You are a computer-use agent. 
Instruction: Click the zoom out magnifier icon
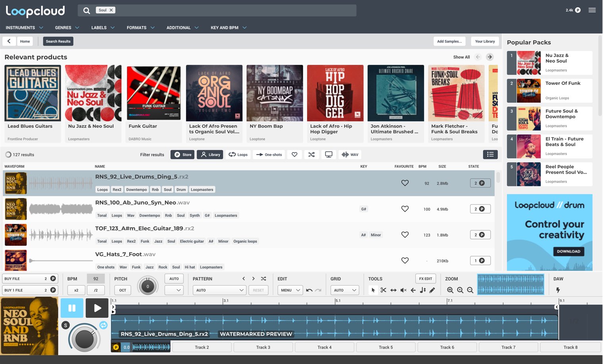click(x=470, y=290)
